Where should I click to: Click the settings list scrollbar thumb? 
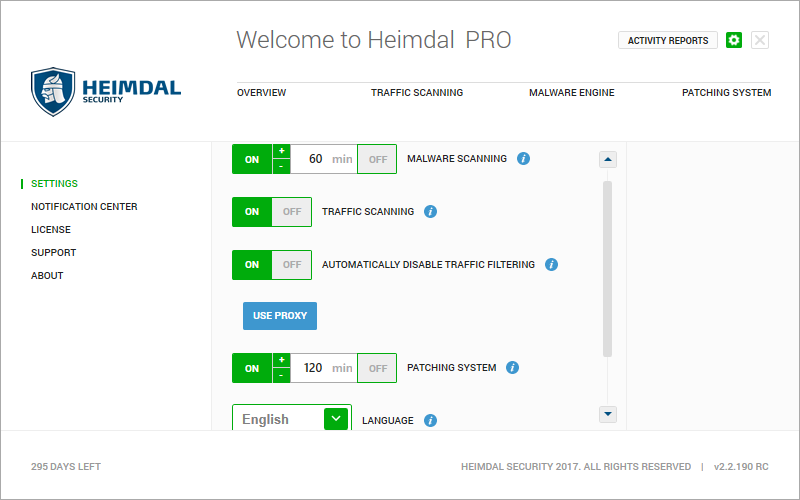[x=607, y=269]
